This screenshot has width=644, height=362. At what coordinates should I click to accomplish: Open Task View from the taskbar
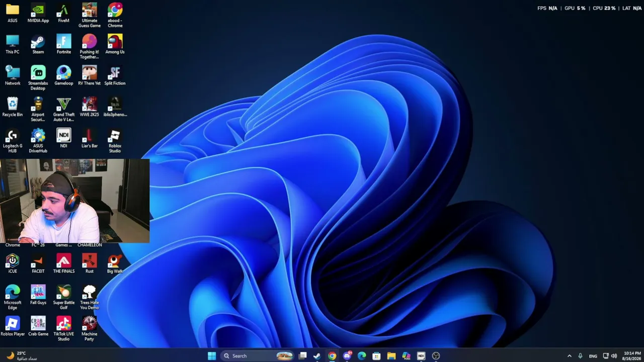click(302, 356)
